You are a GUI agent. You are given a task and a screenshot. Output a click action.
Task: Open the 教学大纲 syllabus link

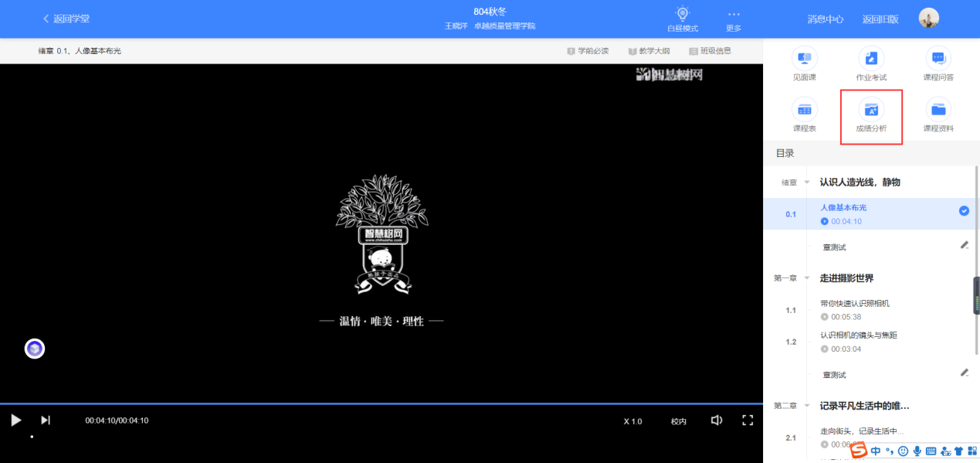point(654,51)
